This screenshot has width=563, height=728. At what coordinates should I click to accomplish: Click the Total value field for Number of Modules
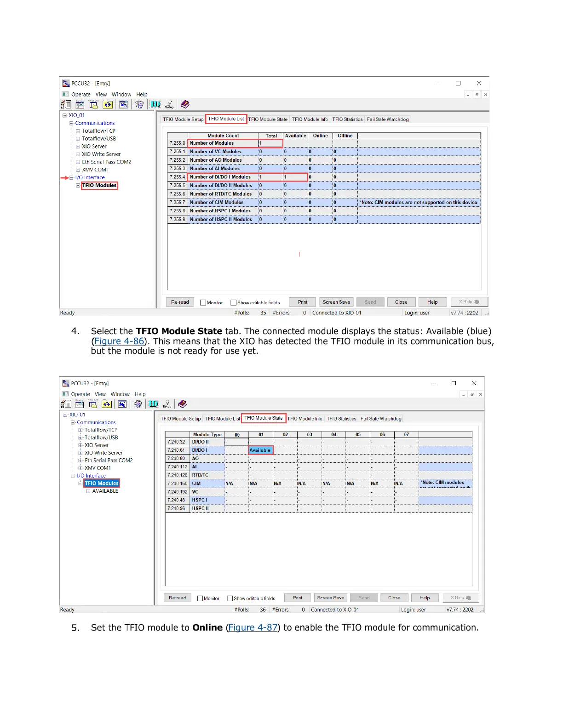[270, 143]
